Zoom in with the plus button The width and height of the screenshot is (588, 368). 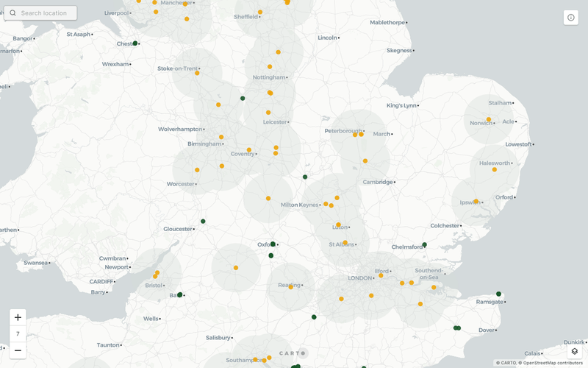click(18, 317)
